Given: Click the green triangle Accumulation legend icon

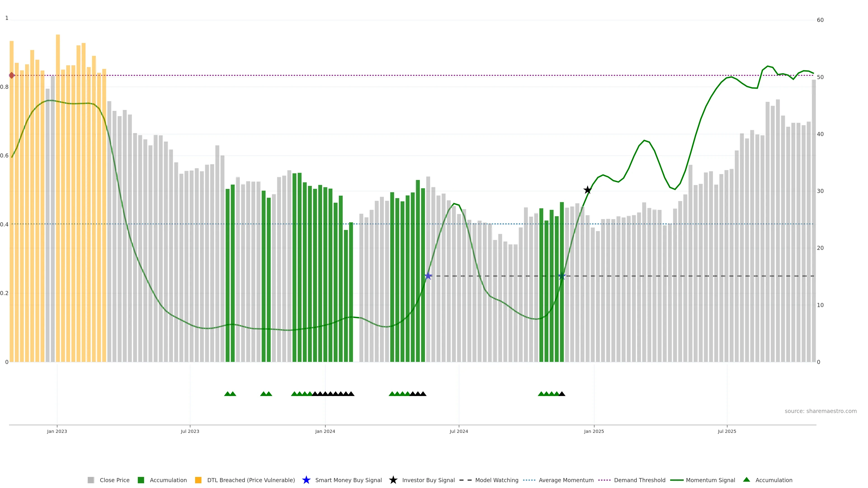Looking at the screenshot, I should point(746,480).
